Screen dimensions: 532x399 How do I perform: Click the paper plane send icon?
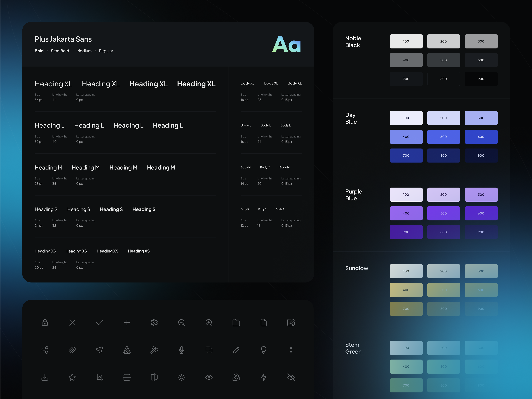(99, 350)
